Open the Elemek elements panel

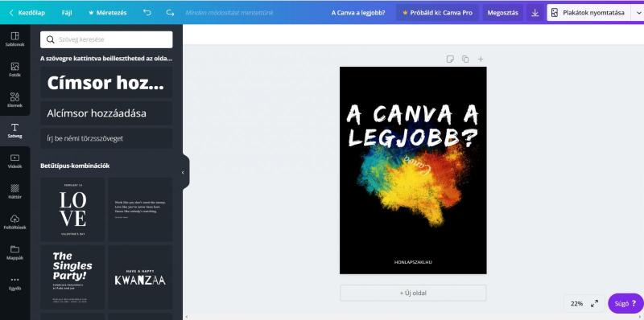pos(14,101)
